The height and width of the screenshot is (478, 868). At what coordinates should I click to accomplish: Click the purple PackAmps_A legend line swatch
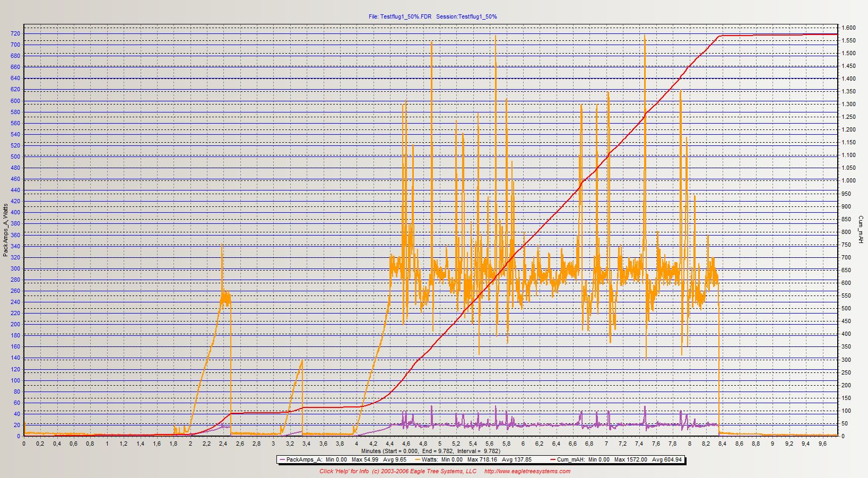(282, 459)
